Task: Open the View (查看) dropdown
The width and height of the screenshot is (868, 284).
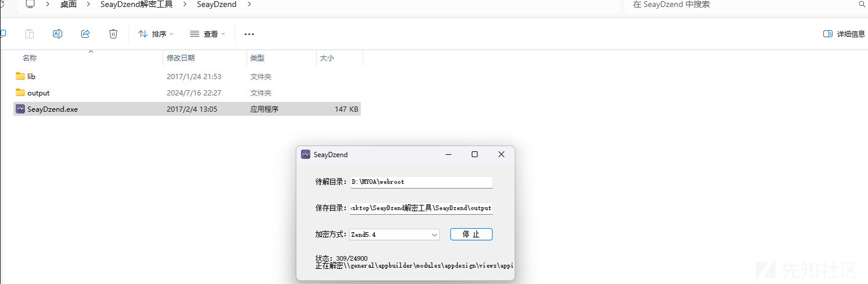Action: (208, 34)
